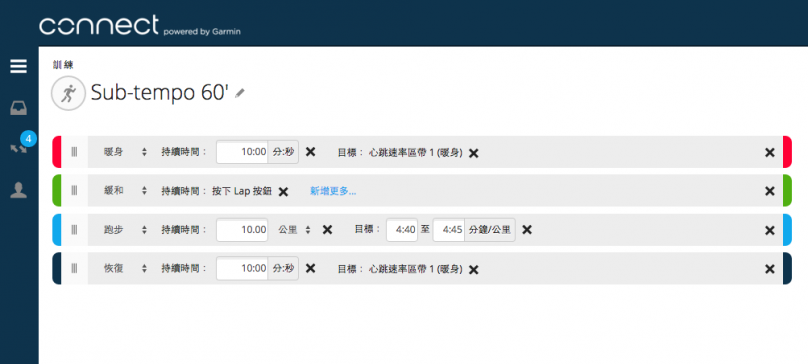Screen dimensions: 808x364
Task: Click the 分鐘/公里 pace unit label
Action: click(x=490, y=230)
